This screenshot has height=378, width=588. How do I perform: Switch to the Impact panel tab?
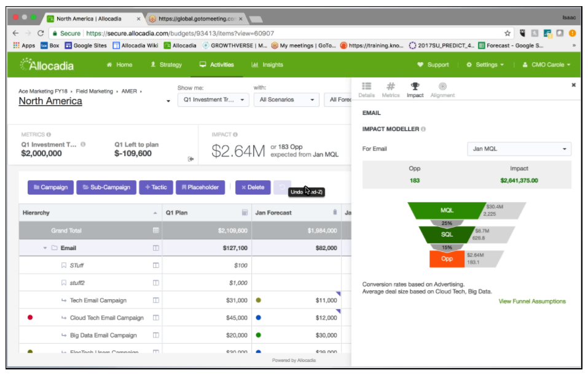tap(415, 90)
